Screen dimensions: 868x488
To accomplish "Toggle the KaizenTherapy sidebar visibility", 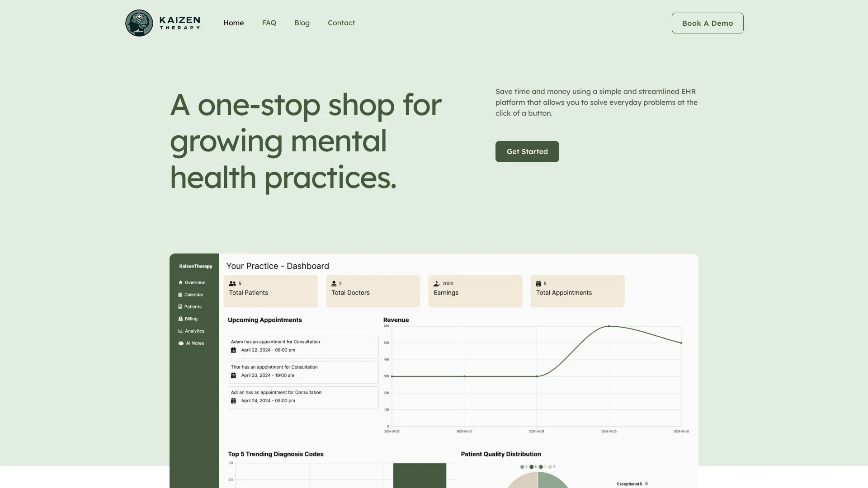I will pyautogui.click(x=196, y=266).
